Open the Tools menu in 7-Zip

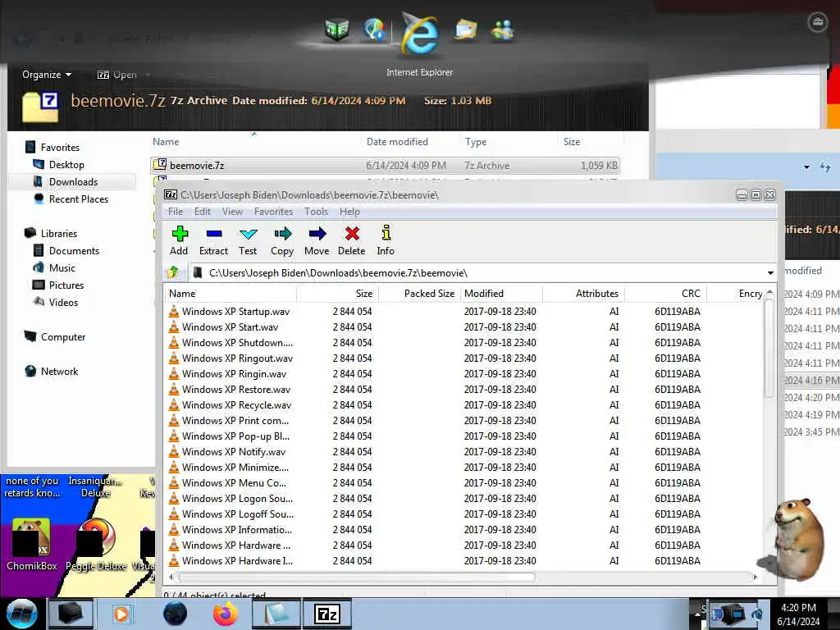click(x=316, y=212)
